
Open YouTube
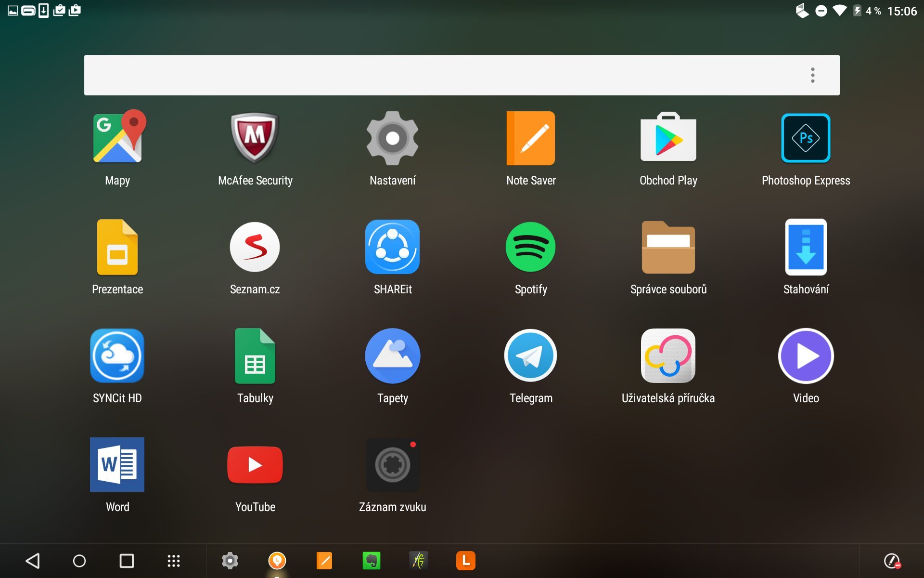[255, 465]
